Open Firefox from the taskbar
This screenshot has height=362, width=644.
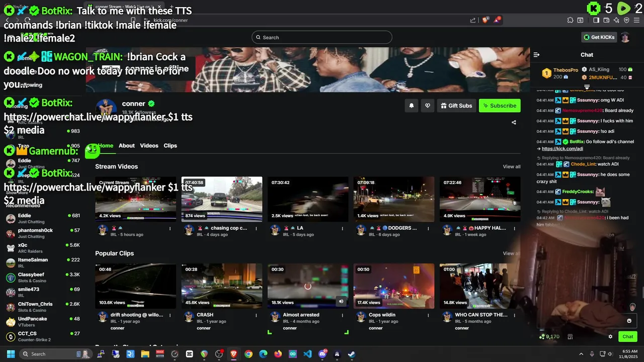click(278, 354)
